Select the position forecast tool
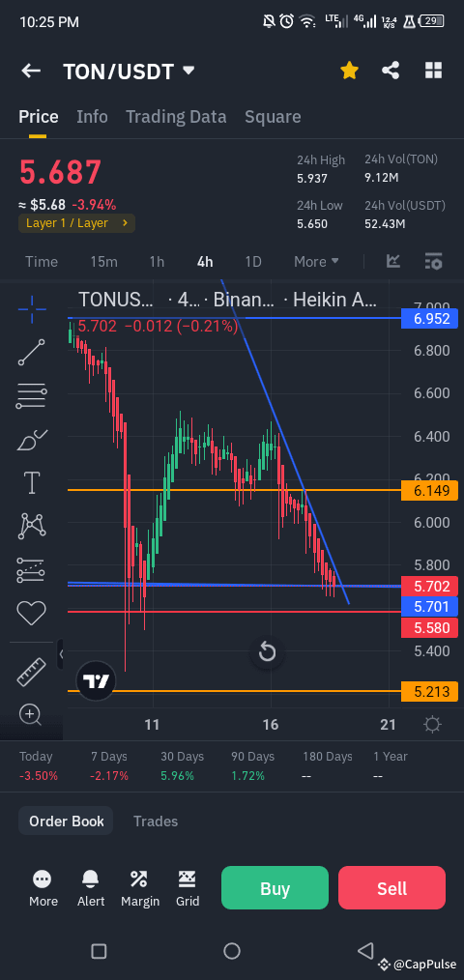 coord(31,569)
